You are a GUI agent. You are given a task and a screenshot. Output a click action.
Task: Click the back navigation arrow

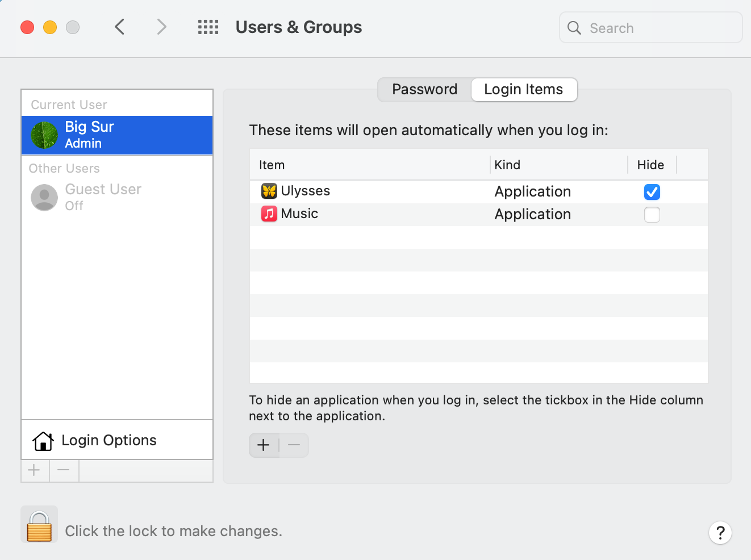click(x=119, y=27)
